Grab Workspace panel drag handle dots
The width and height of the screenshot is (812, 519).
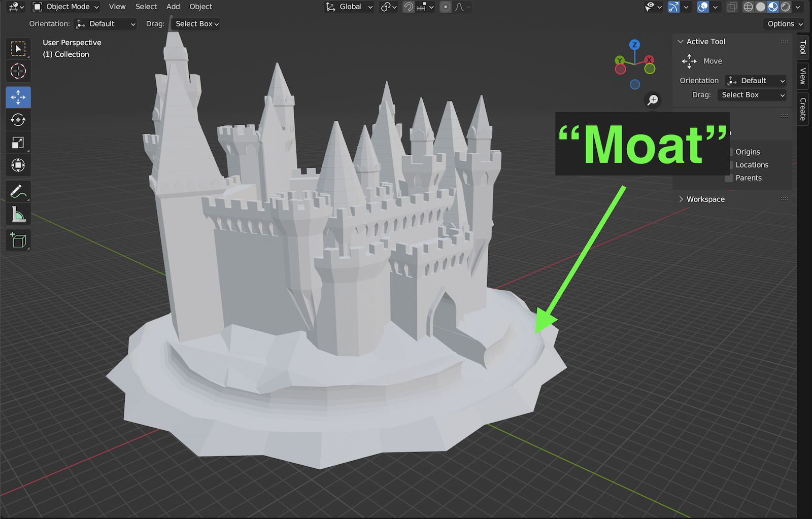pyautogui.click(x=784, y=199)
